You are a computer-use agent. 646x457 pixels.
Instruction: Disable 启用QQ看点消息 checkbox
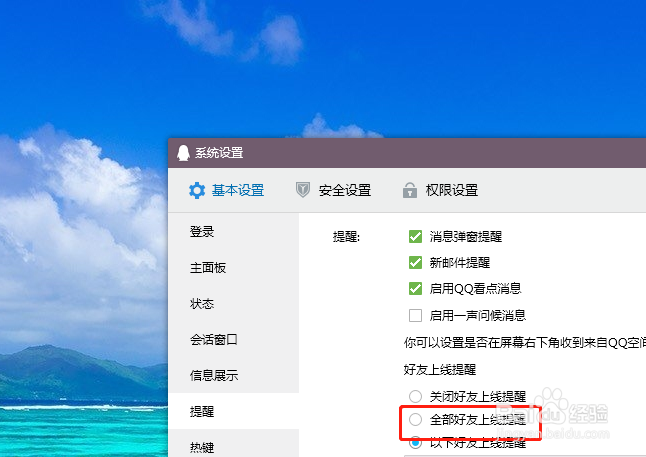415,288
